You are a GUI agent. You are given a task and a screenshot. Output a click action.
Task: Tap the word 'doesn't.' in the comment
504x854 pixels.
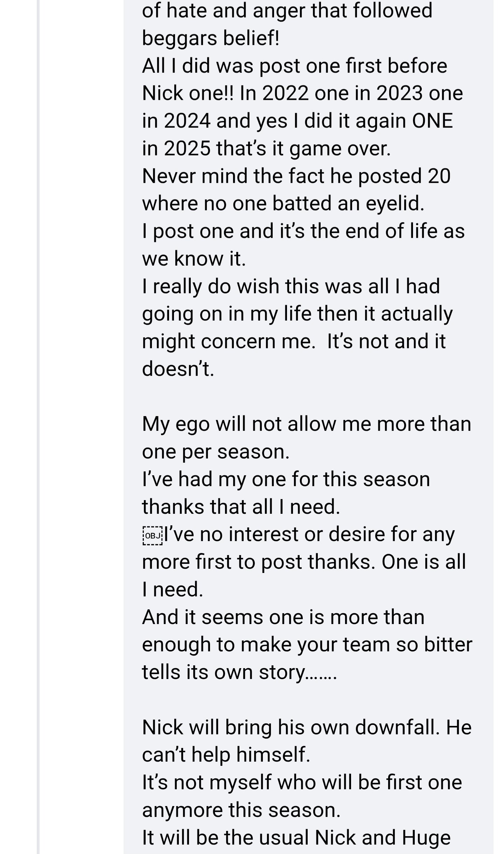pos(178,369)
